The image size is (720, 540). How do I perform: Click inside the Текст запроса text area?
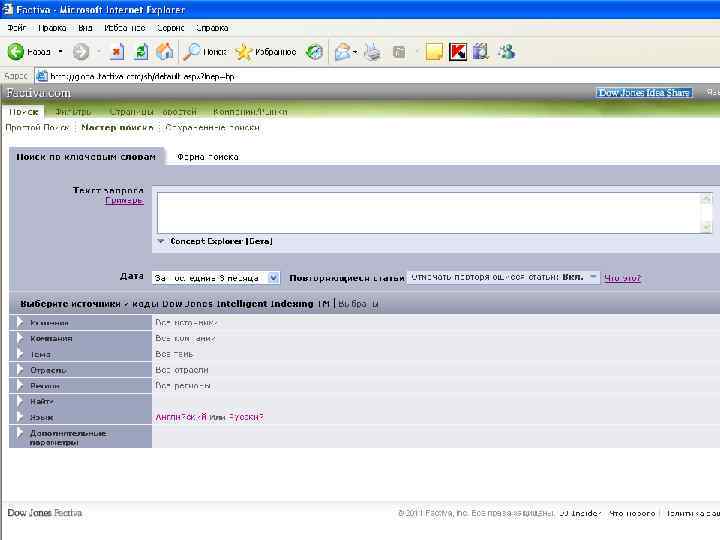[429, 213]
